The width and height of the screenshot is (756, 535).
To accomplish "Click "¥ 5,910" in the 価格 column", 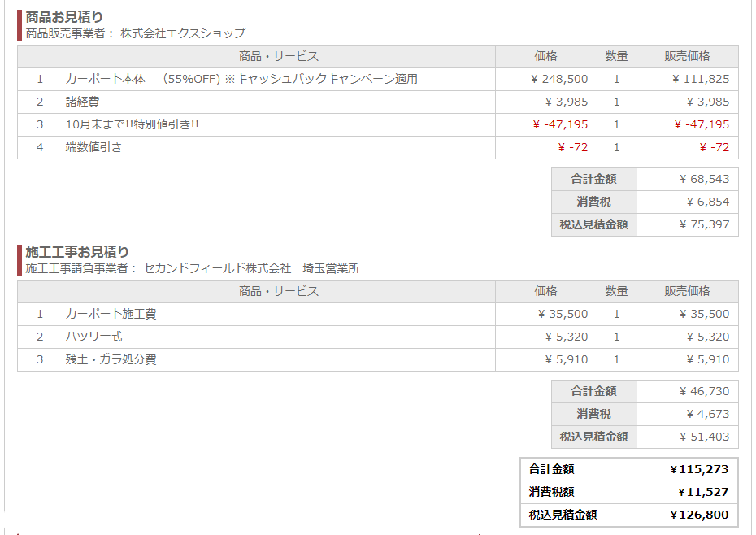I will pyautogui.click(x=567, y=359).
